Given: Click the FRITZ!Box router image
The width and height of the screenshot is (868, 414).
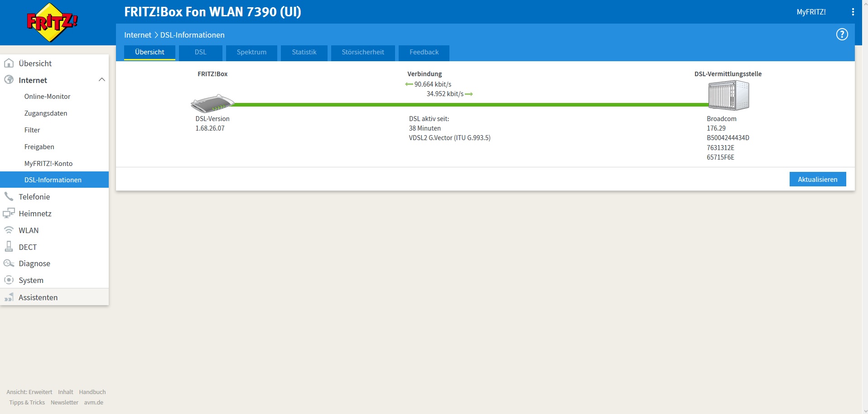Looking at the screenshot, I should pyautogui.click(x=212, y=103).
